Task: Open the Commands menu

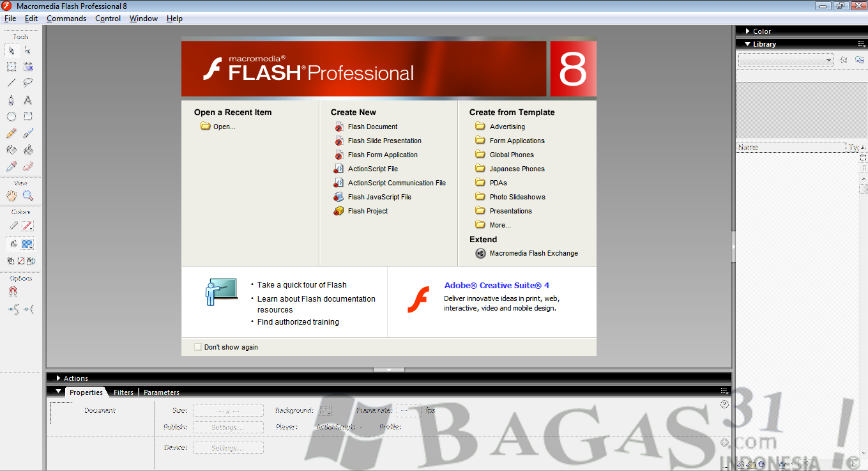Action: (66, 19)
